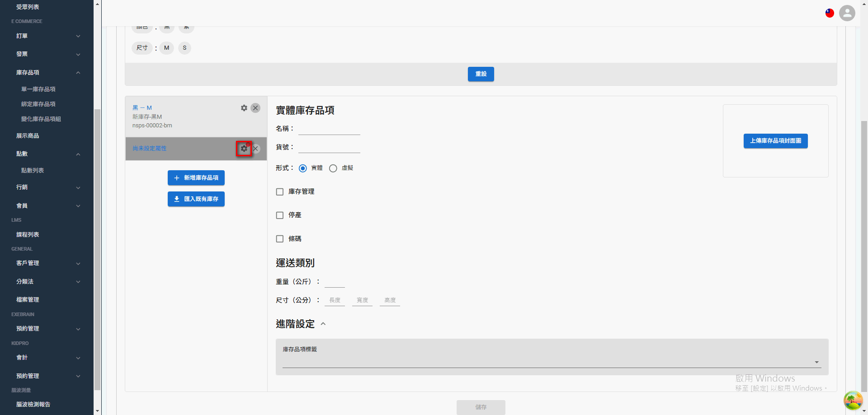Open 單一庫存品項 in the sidebar
868x415 pixels.
38,89
